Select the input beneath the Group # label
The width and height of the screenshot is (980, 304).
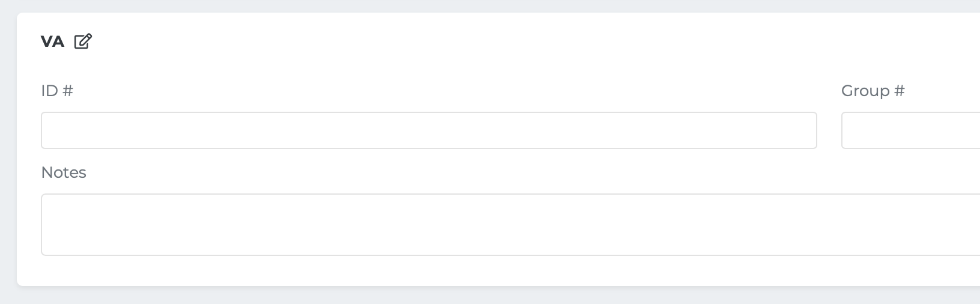point(910,130)
